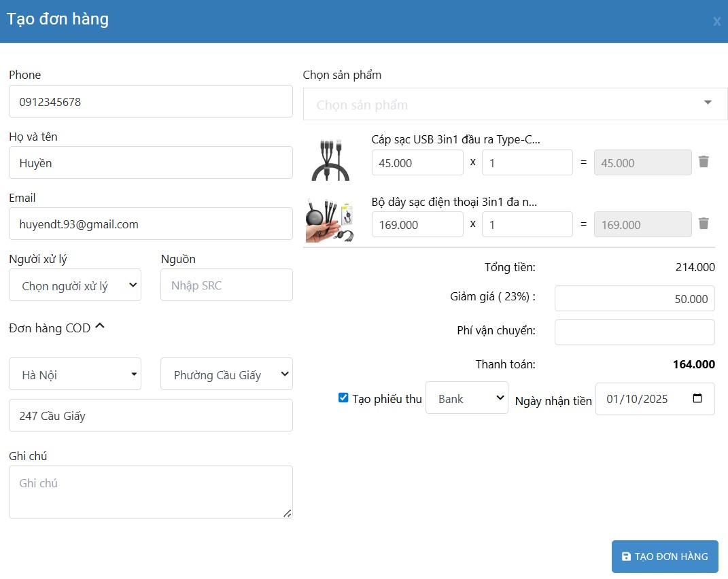728x579 pixels.
Task: Delete the Cáp sạc USB 3in1 product row
Action: click(704, 162)
